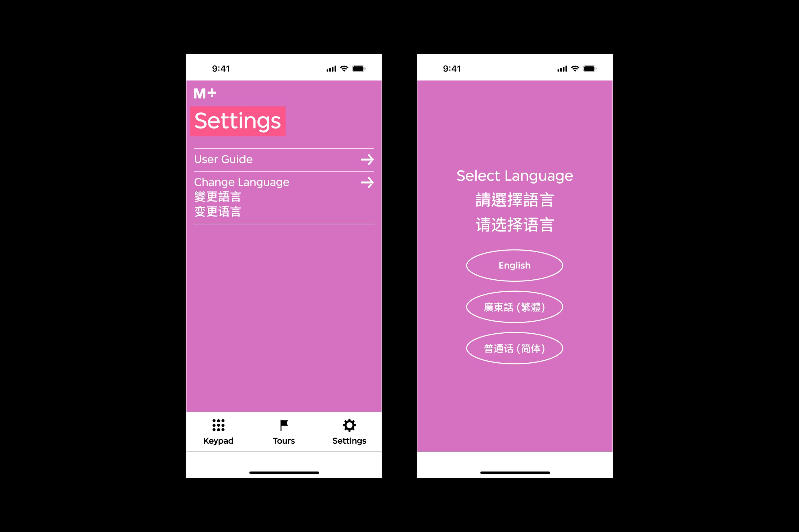Open User Guide section
Viewport: 799px width, 532px height.
(282, 159)
